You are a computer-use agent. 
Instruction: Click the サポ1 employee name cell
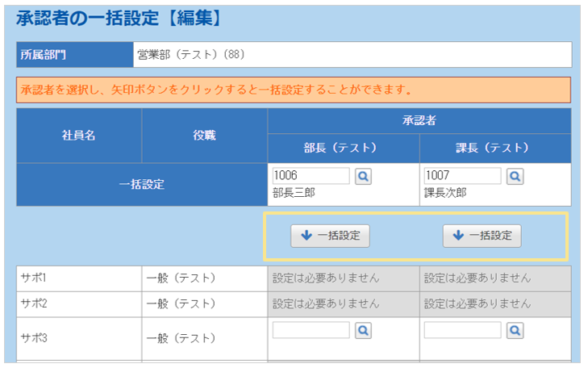point(79,278)
